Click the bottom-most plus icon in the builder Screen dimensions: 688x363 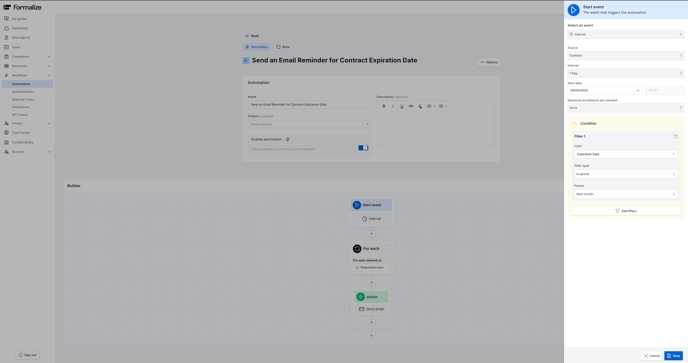point(371,336)
